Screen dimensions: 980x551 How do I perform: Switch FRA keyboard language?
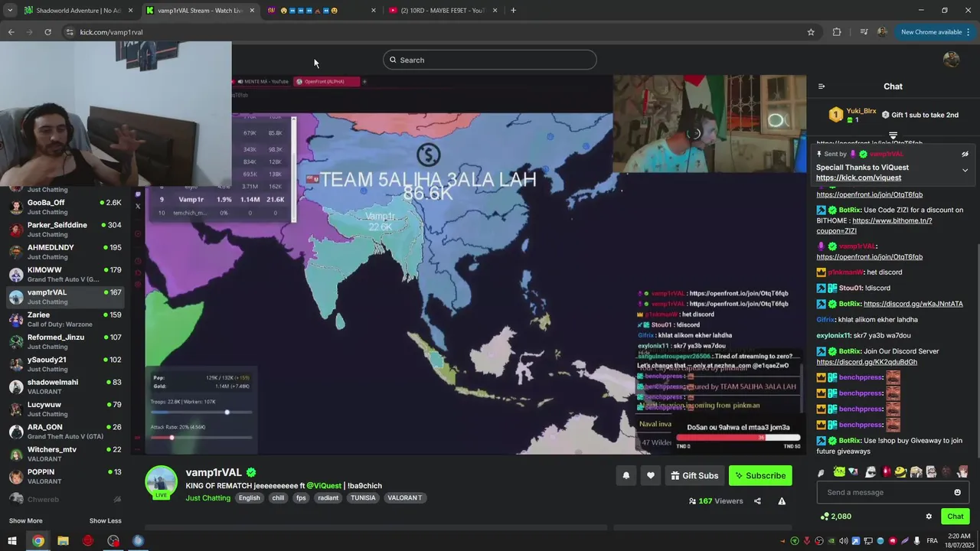(932, 541)
